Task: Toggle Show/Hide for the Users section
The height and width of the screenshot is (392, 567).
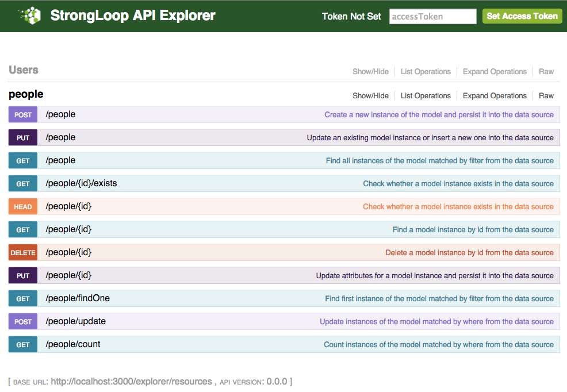Action: (x=370, y=71)
